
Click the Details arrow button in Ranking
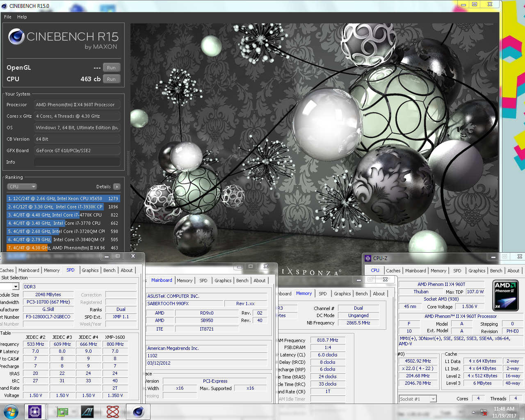[117, 187]
